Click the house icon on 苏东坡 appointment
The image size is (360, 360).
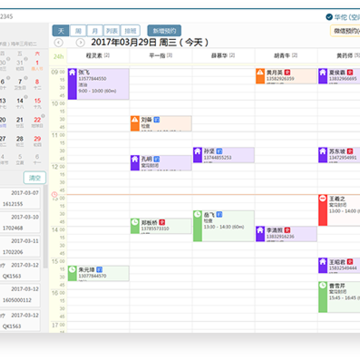click(323, 151)
